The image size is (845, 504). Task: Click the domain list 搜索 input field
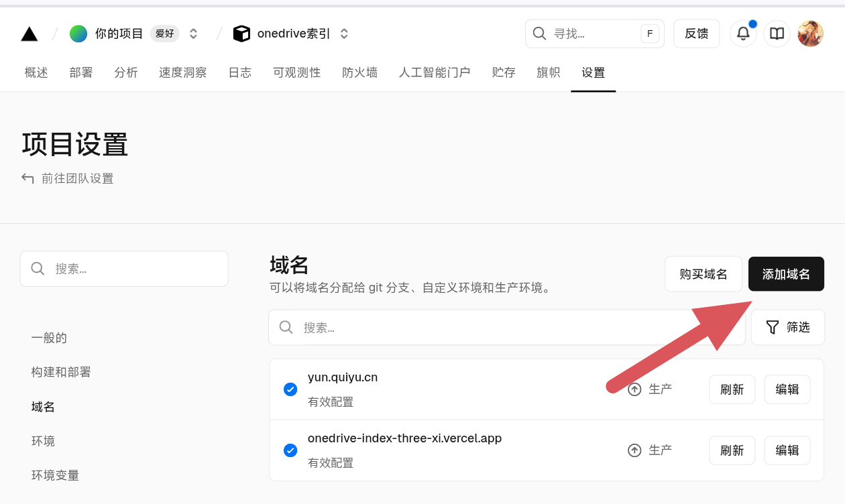(x=469, y=327)
